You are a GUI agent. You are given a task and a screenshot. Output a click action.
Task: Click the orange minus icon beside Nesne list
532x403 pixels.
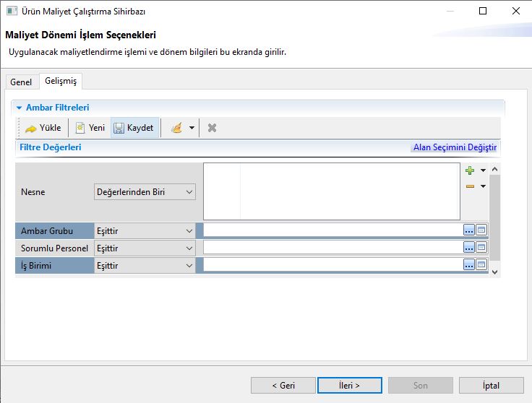(x=470, y=186)
